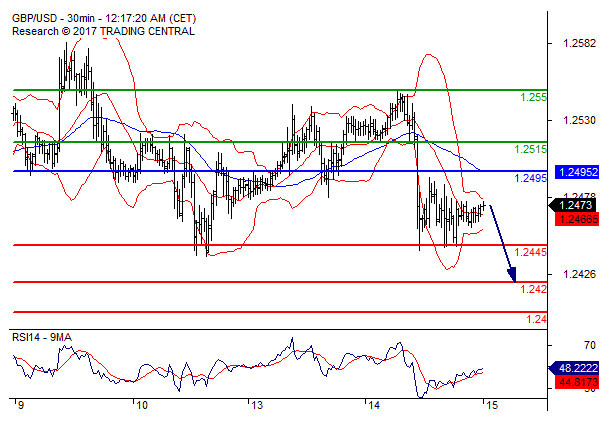Click the RSI value tag 48.2222

(x=574, y=368)
